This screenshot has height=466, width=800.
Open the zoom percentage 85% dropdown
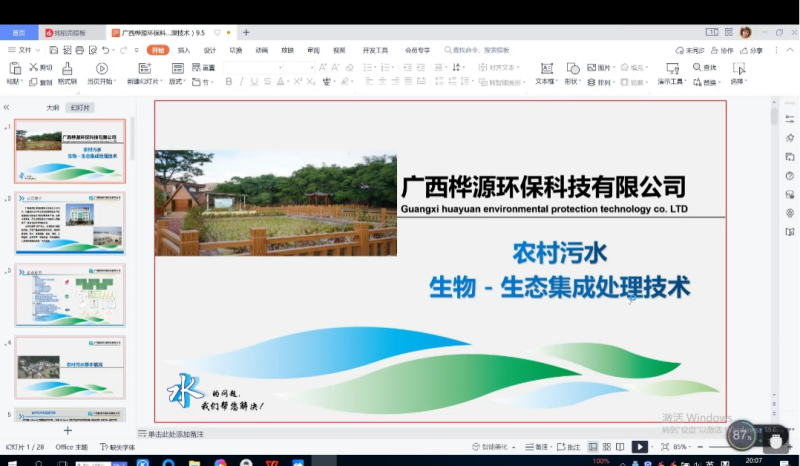[x=682, y=447]
